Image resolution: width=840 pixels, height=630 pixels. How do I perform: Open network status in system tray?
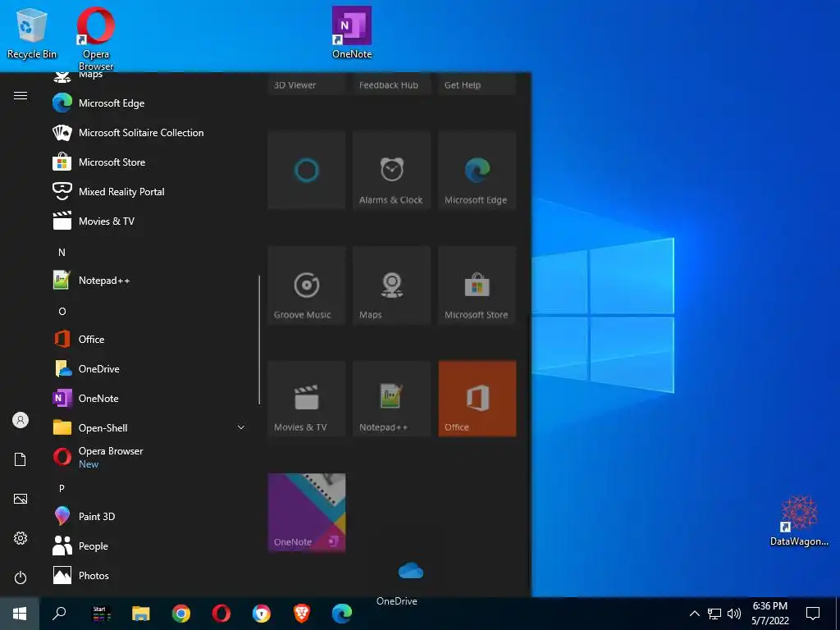tap(714, 614)
